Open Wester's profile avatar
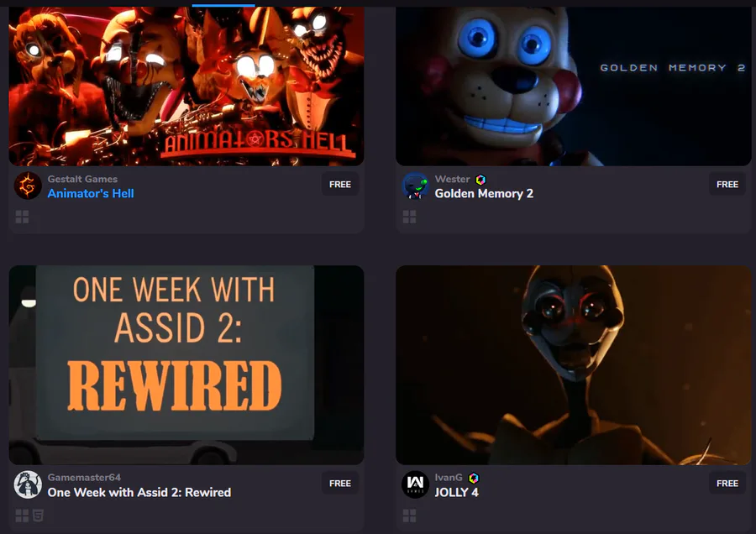The width and height of the screenshot is (756, 534). (x=415, y=186)
